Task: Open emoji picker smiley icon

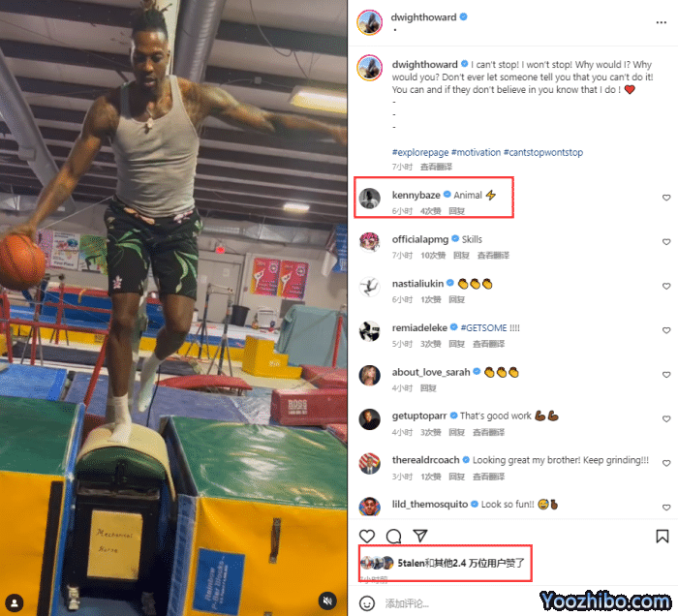Action: 367,603
